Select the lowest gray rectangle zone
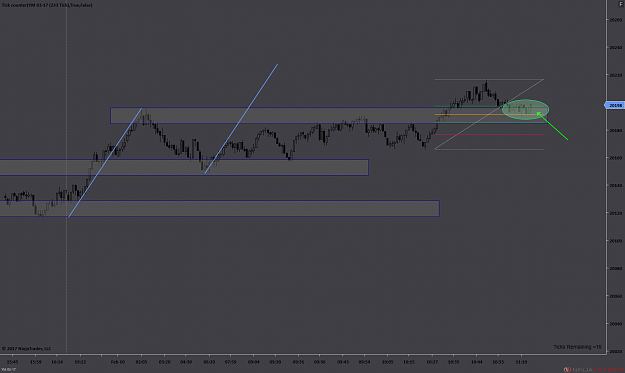The height and width of the screenshot is (373, 625). 220,208
